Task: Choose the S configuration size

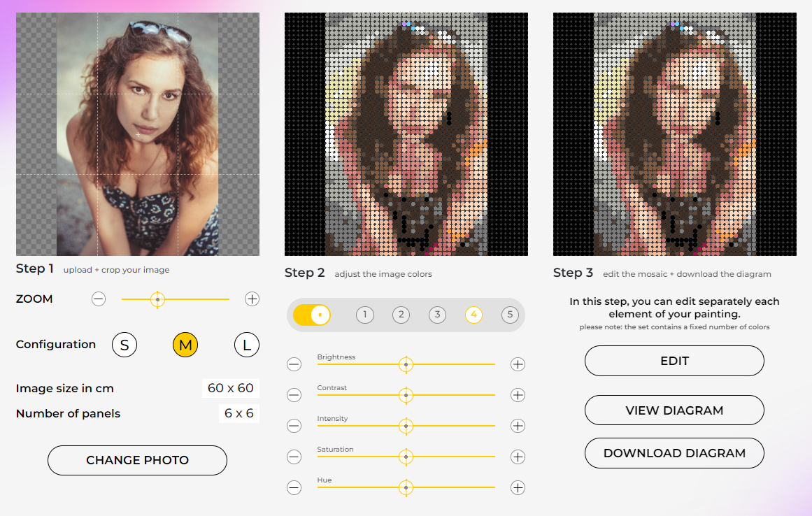Action: [x=124, y=345]
